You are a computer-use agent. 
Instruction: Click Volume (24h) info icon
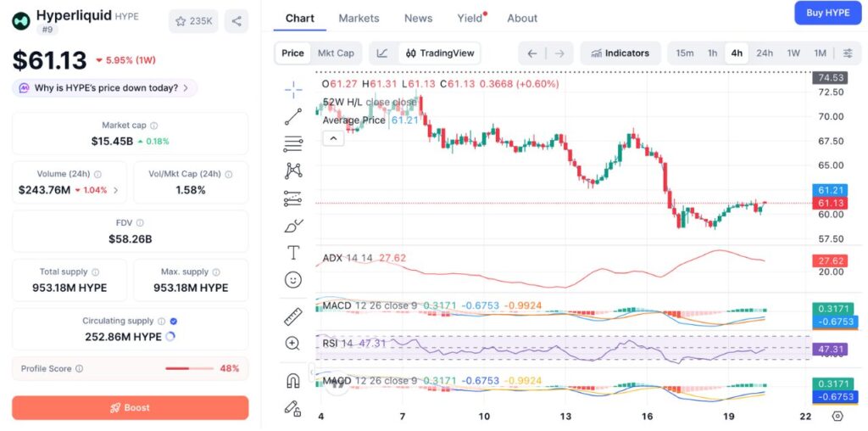[97, 174]
